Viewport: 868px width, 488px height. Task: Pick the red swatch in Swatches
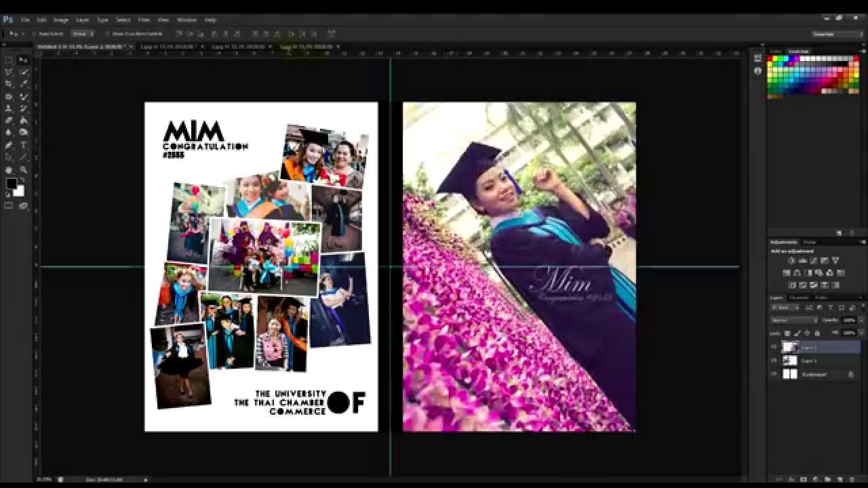[770, 59]
